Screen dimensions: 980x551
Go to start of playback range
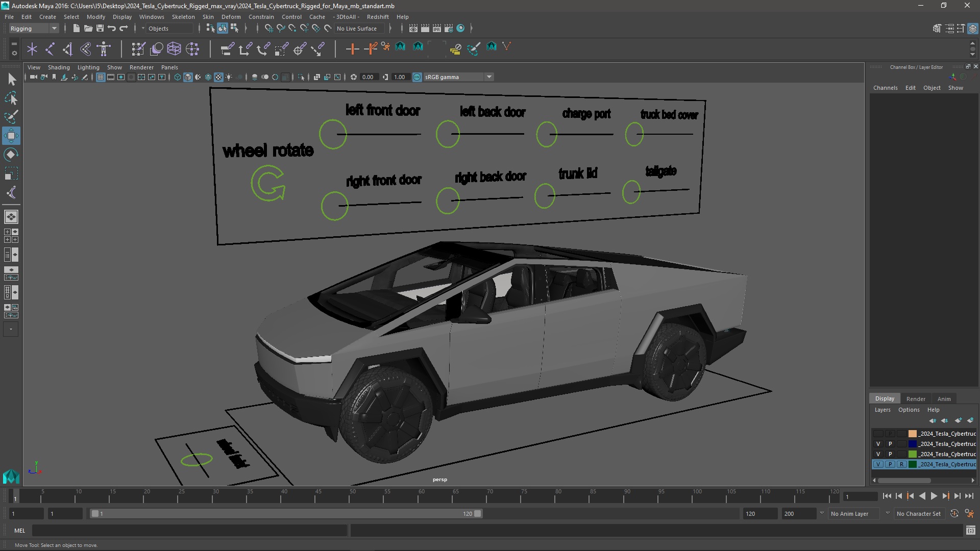coord(887,496)
